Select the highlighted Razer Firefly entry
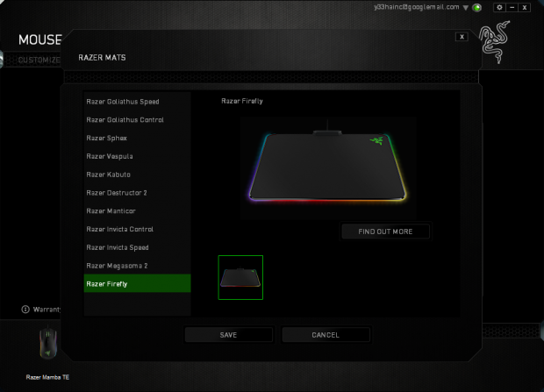 [138, 283]
